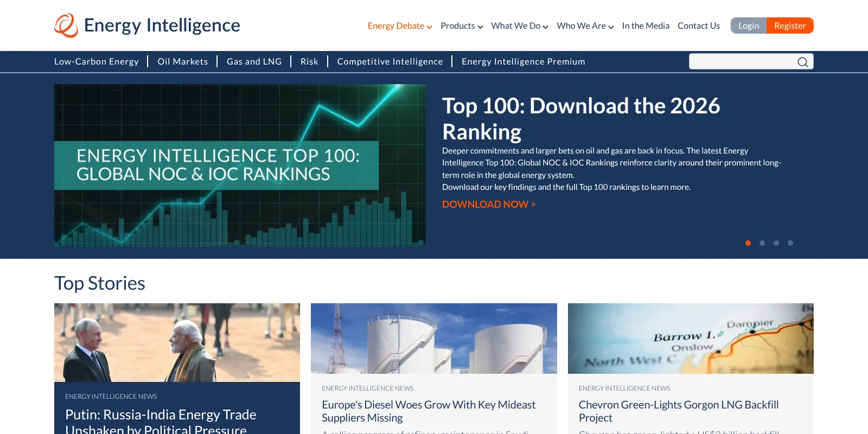Click the search magnifier icon
Viewport: 868px width, 434px height.
point(803,62)
